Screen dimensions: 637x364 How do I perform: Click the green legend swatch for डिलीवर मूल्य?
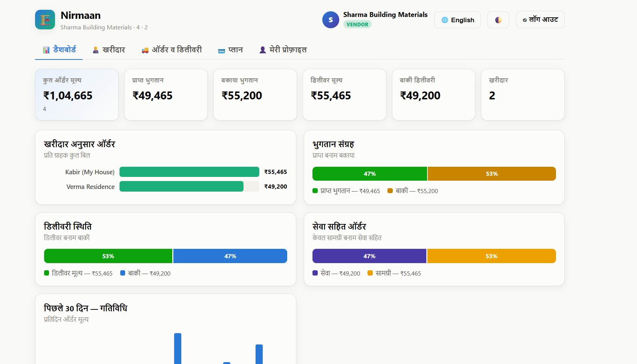click(x=47, y=273)
